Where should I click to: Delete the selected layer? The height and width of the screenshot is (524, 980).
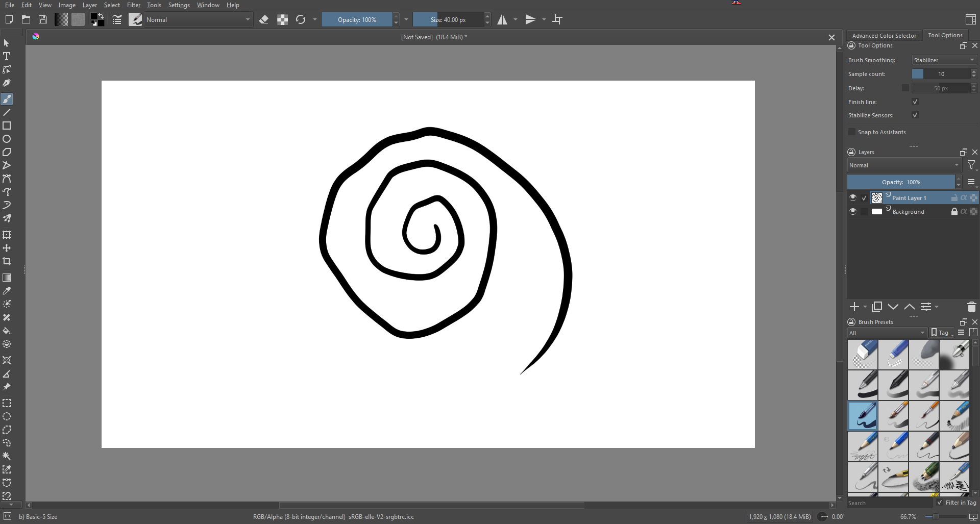click(x=971, y=307)
